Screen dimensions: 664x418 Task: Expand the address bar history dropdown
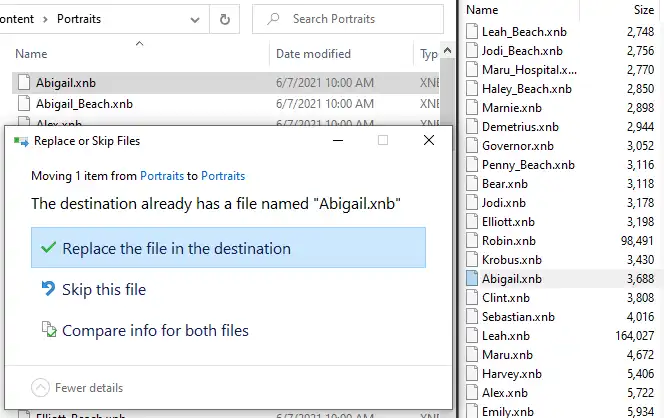(x=196, y=19)
